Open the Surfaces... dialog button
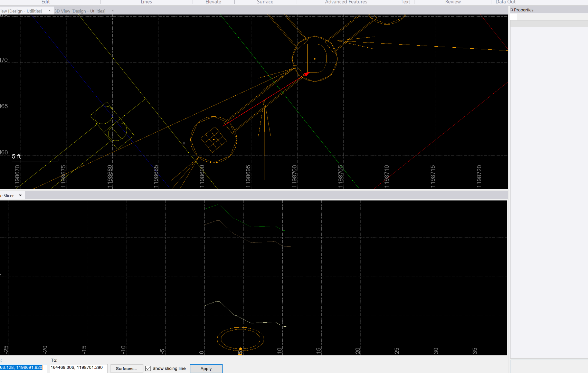Screen dimensions: 588x373 click(x=126, y=369)
